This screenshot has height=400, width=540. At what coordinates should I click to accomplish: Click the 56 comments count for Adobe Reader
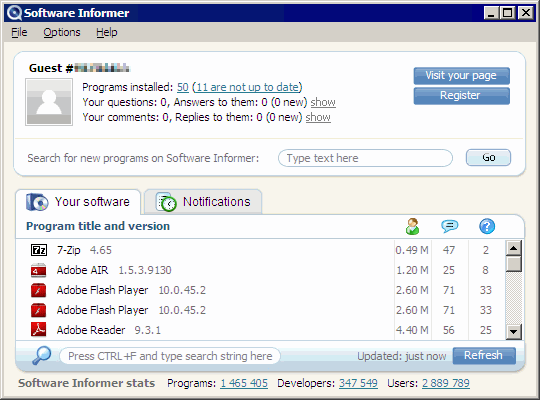(x=449, y=330)
